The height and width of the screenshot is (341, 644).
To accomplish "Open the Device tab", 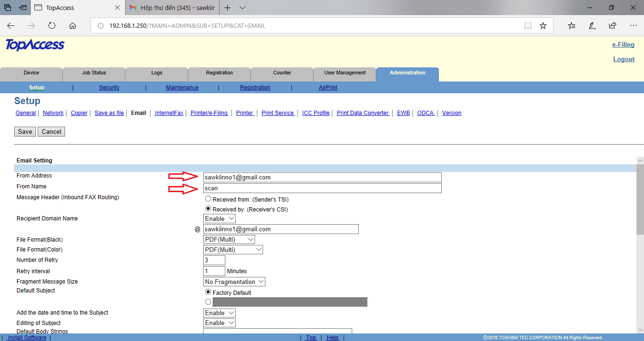I will pyautogui.click(x=31, y=73).
